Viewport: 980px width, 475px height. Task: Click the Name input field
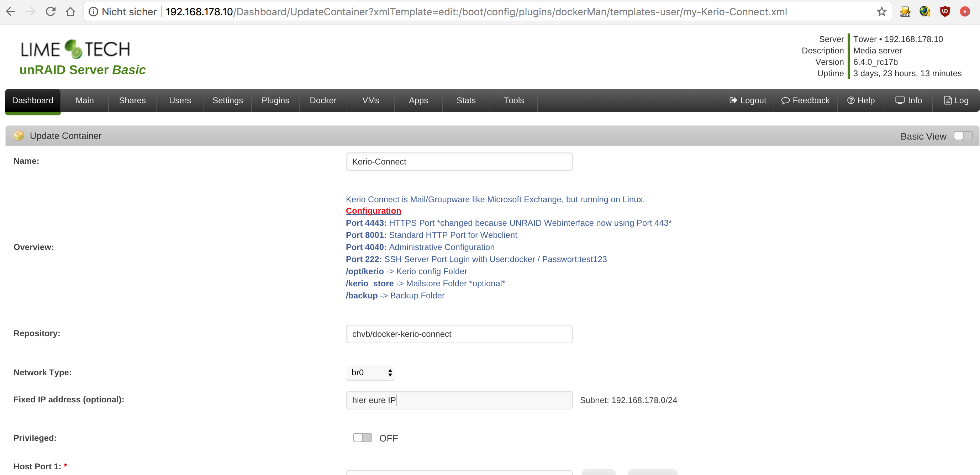[459, 162]
